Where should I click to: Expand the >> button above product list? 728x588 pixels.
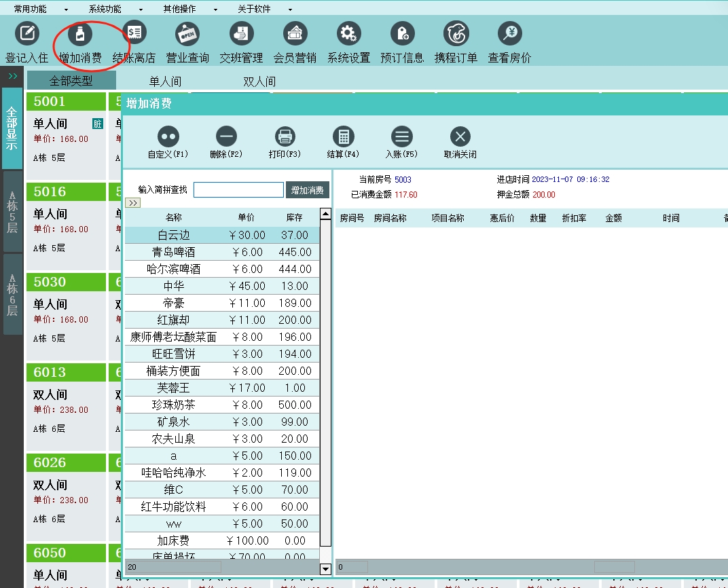tap(133, 203)
